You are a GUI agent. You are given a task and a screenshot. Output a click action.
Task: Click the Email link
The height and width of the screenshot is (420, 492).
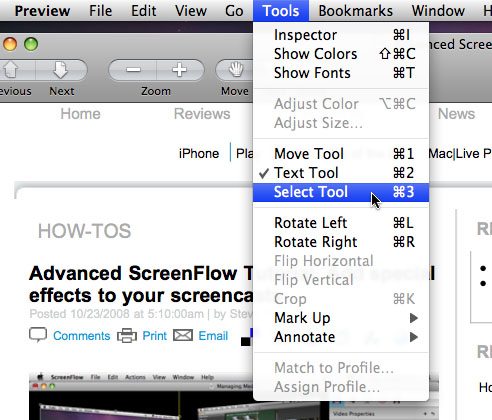[213, 336]
